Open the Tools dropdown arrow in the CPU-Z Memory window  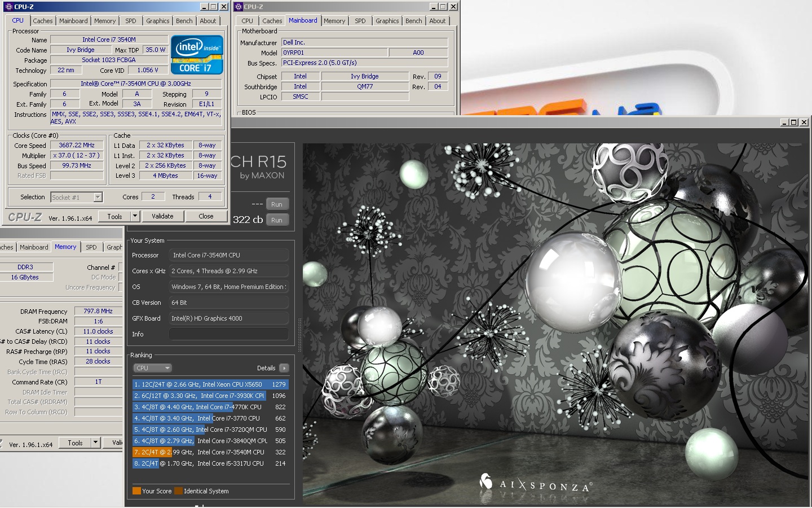[x=95, y=443]
